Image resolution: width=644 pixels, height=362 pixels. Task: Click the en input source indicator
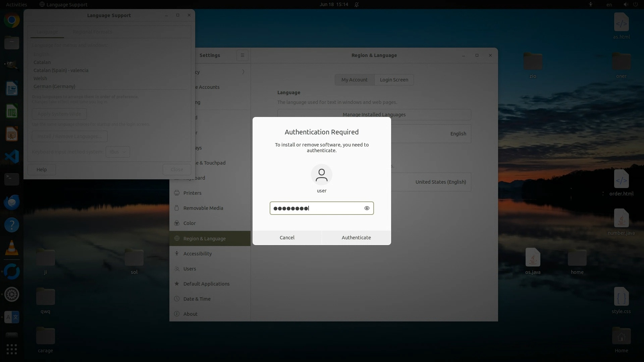[x=609, y=4]
